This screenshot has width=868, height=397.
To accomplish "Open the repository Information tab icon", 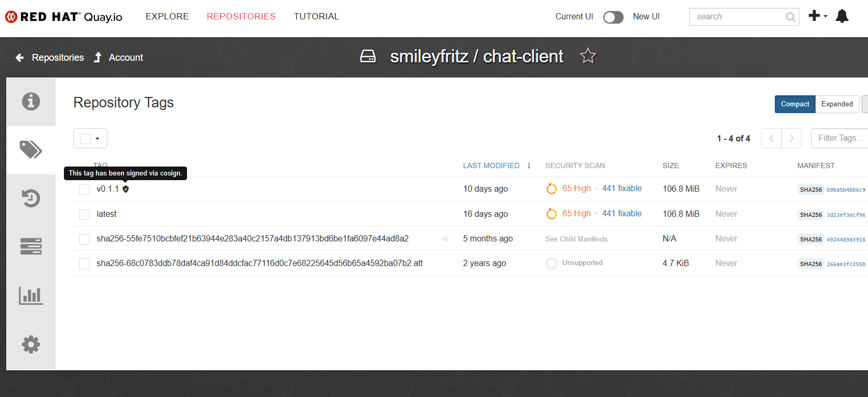I will [31, 101].
